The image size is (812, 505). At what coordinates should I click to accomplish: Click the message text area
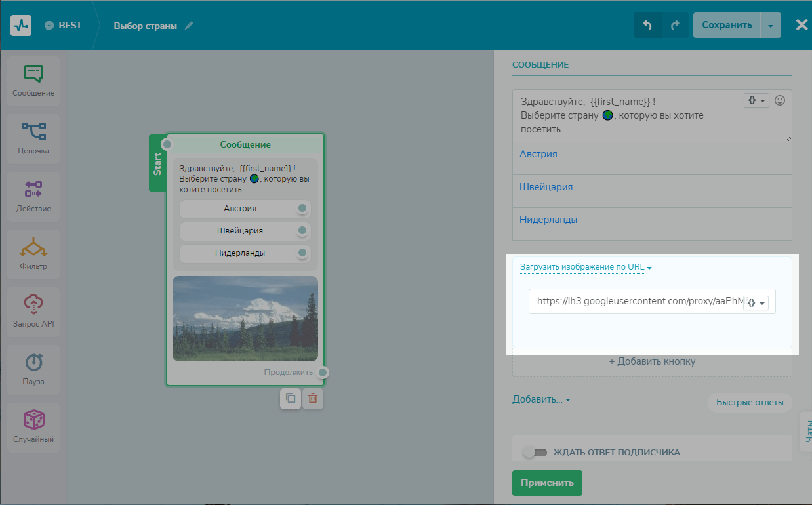[x=652, y=116]
